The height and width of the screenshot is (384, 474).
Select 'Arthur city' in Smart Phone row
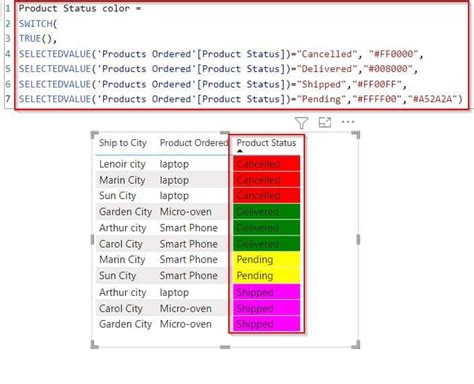pos(123,228)
